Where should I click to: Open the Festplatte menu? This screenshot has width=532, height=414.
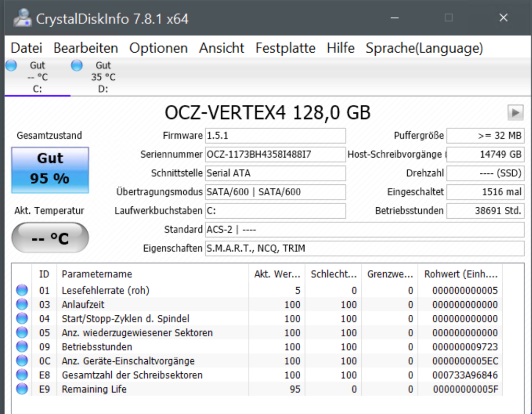pos(286,48)
